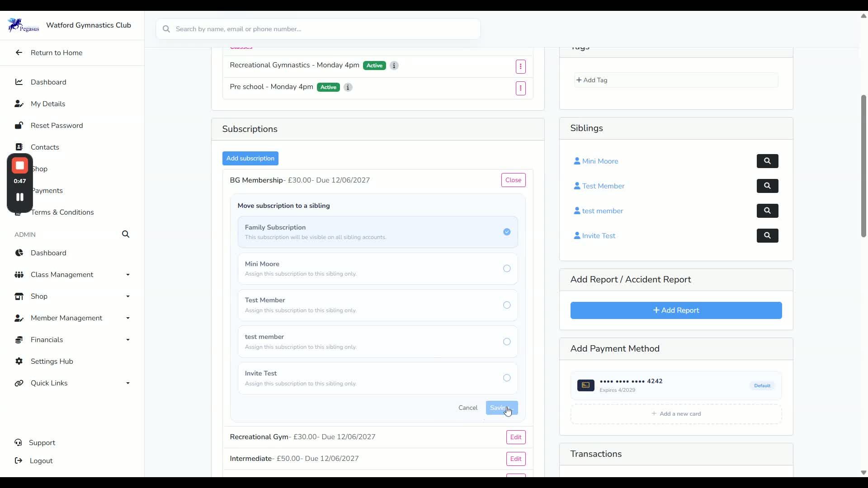Click the My Details user-edit icon
The width and height of the screenshot is (868, 488).
19,103
